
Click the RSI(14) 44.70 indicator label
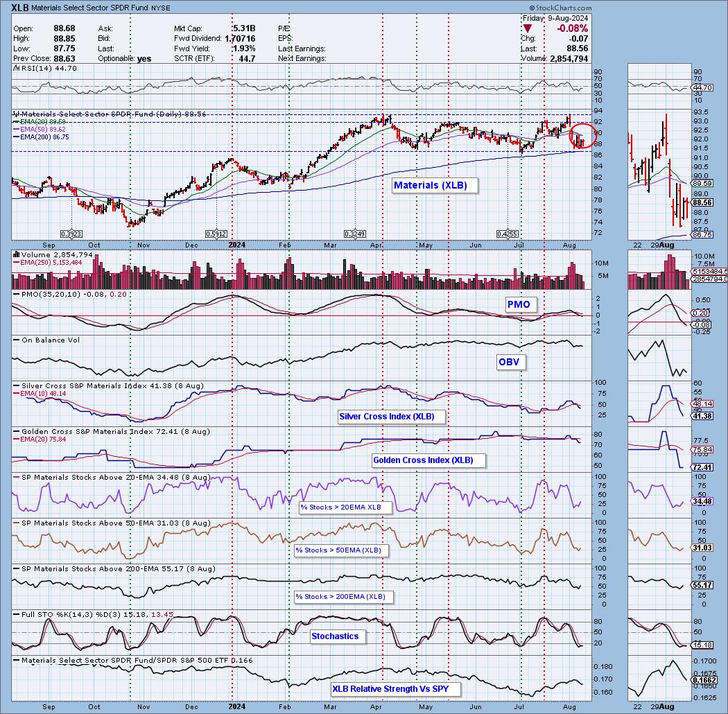[x=46, y=68]
